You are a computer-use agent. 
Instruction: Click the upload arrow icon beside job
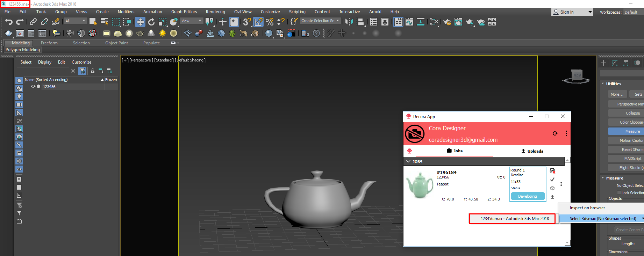pyautogui.click(x=552, y=197)
